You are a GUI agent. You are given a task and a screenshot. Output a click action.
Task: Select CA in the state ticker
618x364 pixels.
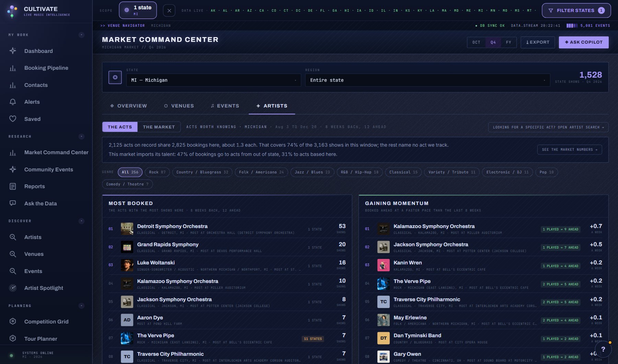tap(262, 11)
